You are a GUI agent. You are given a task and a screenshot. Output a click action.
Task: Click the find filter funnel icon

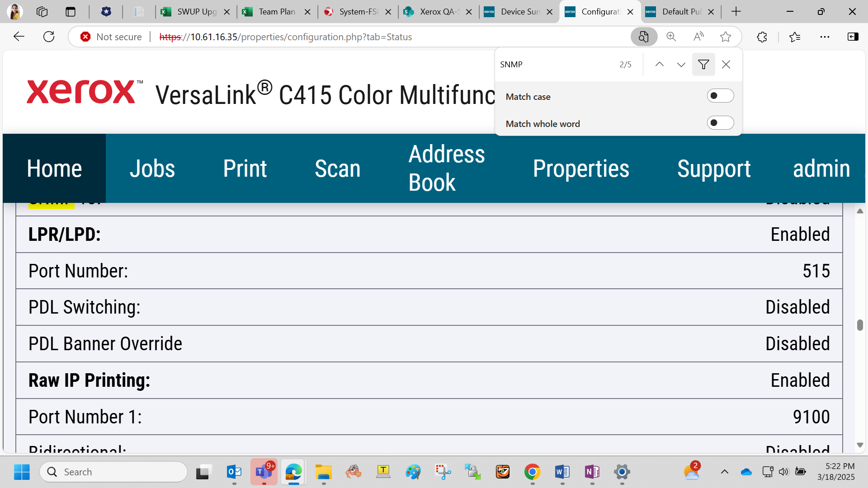[703, 64]
